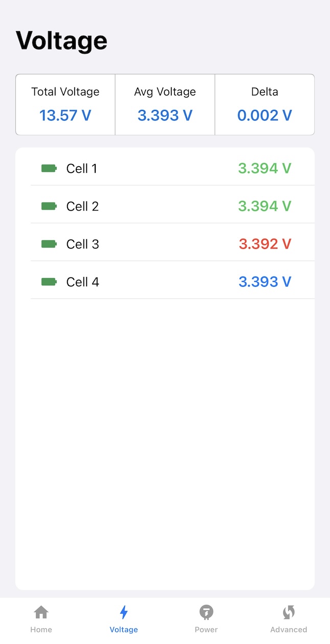Tap the red 3.392 V reading

[265, 244]
